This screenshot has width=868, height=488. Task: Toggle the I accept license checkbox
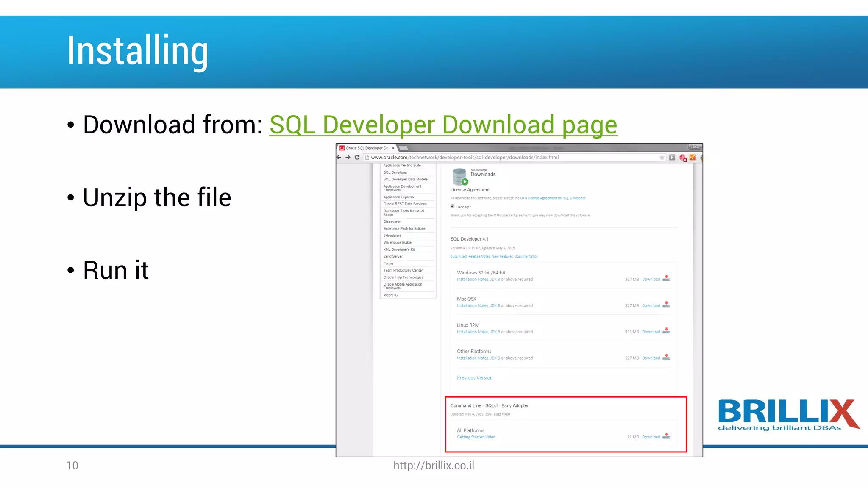tap(452, 206)
